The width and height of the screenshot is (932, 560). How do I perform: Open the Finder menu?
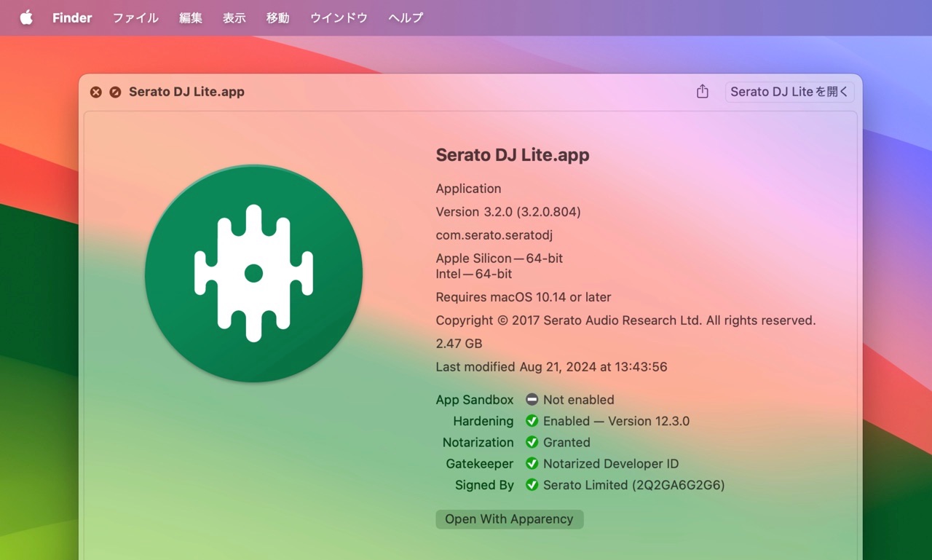(72, 18)
